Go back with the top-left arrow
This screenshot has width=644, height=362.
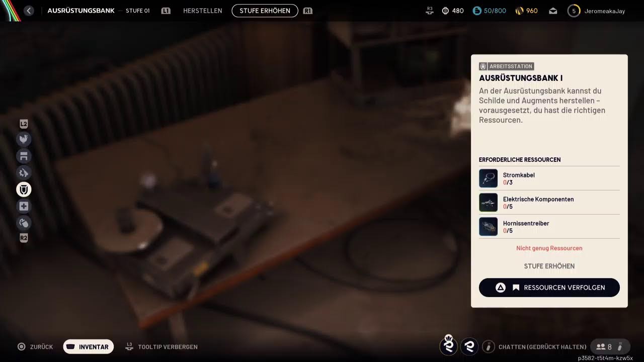coord(29,11)
